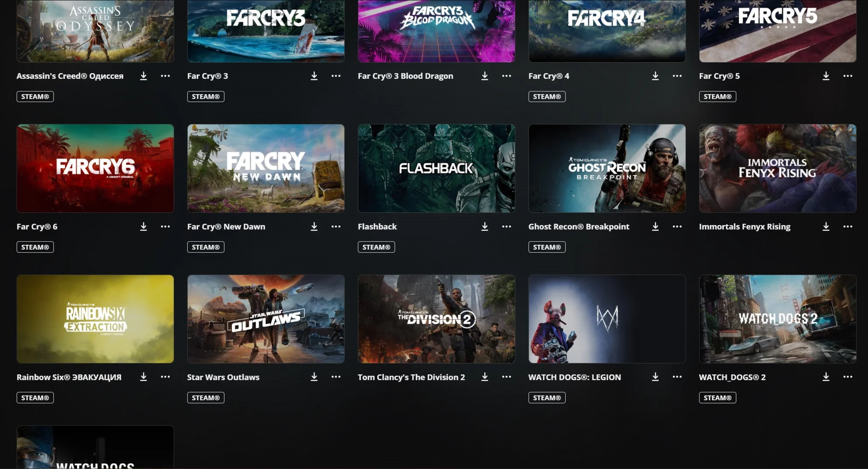Open more options for Assassin's Creed Одиссея

(165, 76)
